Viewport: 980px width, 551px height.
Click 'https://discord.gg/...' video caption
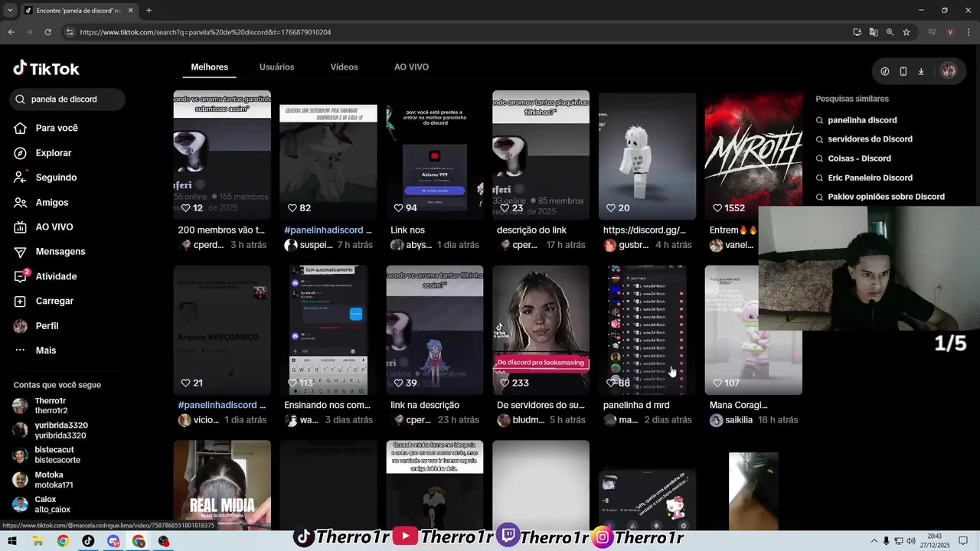point(645,230)
